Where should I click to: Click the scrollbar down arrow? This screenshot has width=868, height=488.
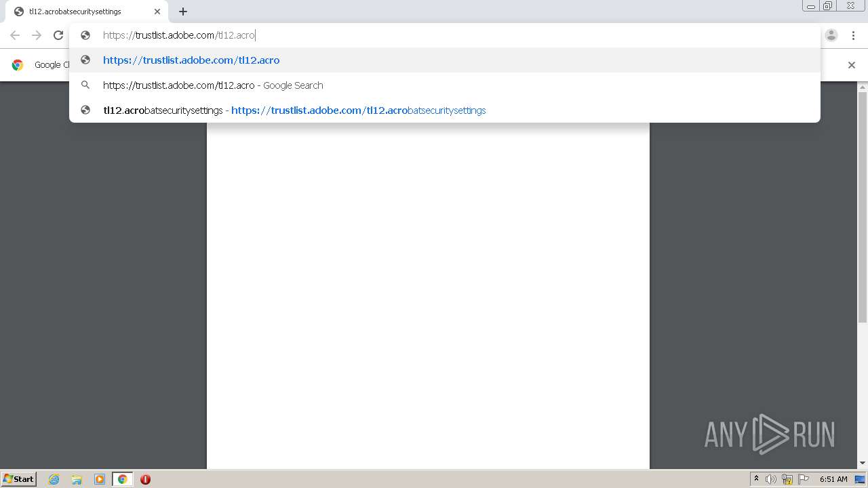pos(863,464)
